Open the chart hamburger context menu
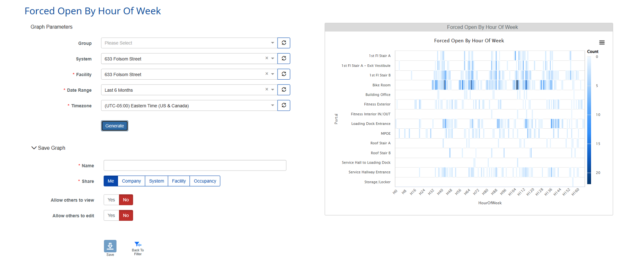The width and height of the screenshot is (644, 268). coord(602,43)
